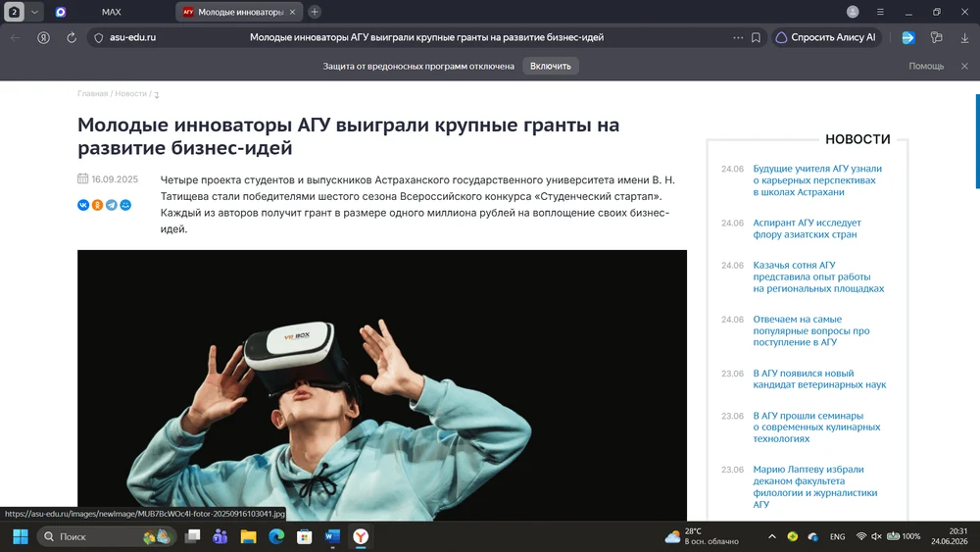
Task: Open Yandex Browser taskbar icon
Action: pos(361,536)
